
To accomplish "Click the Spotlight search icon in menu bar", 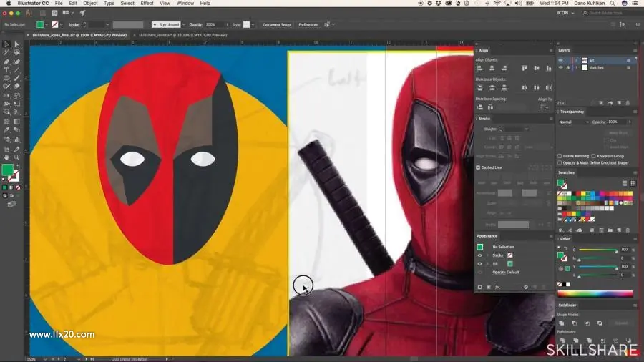I will click(613, 4).
